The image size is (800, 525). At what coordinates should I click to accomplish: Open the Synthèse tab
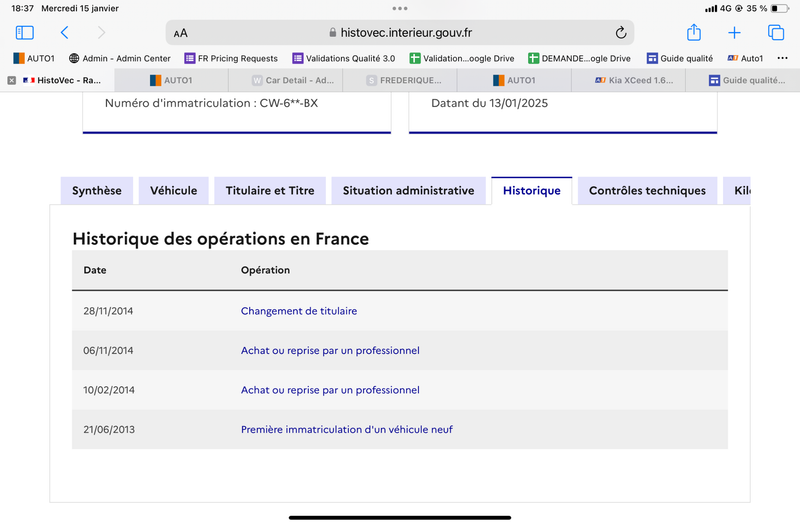pyautogui.click(x=97, y=191)
